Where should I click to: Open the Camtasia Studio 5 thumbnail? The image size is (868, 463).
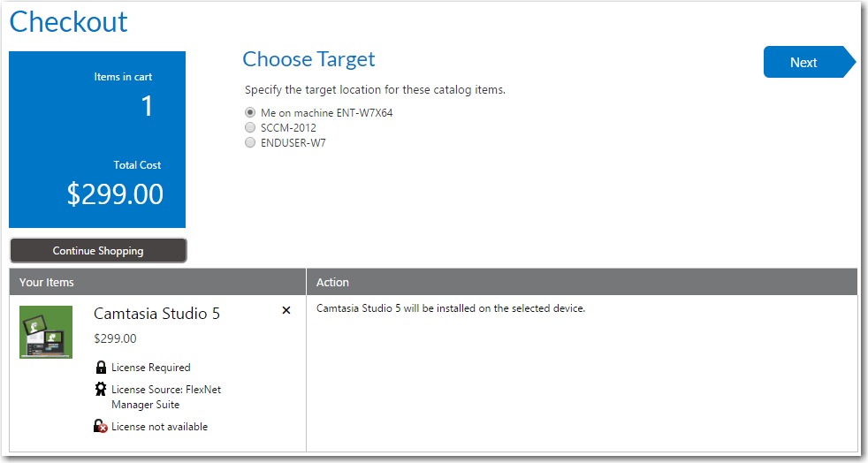coord(46,332)
